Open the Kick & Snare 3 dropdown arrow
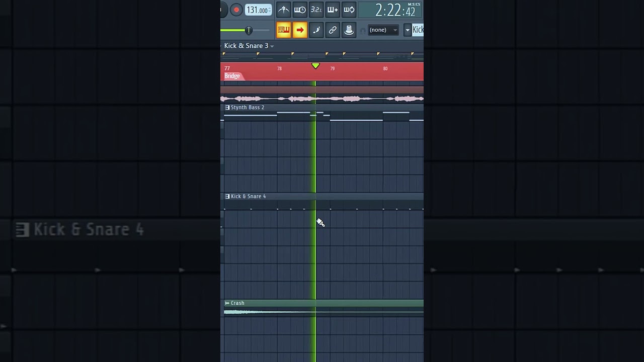This screenshot has width=644, height=362. (x=272, y=46)
